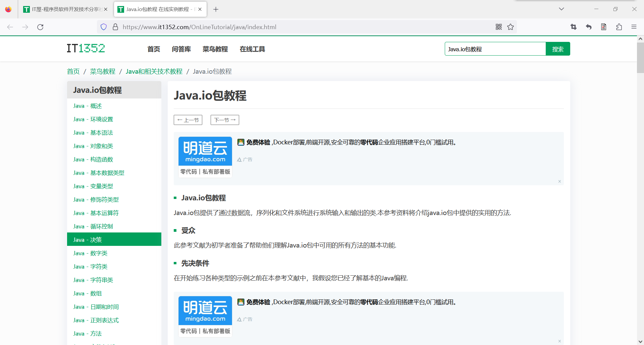Open Java - 方法 in sidebar
This screenshot has height=345, width=644.
[114, 334]
